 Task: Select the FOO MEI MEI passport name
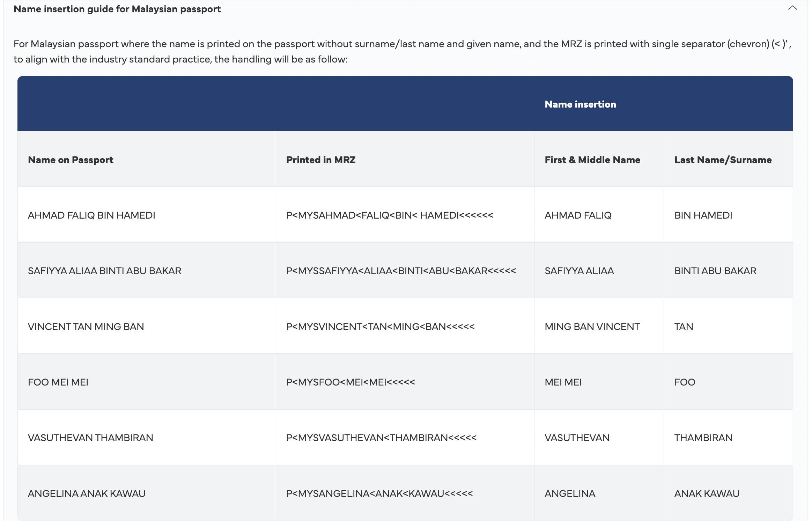[58, 382]
